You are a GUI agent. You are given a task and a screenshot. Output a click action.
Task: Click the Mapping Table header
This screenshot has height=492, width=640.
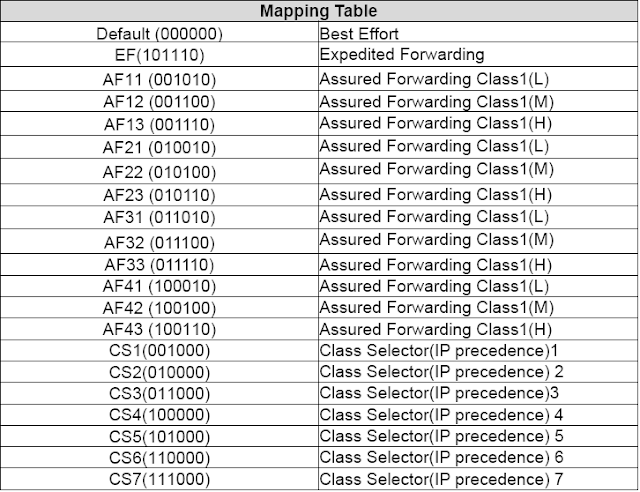pos(319,11)
